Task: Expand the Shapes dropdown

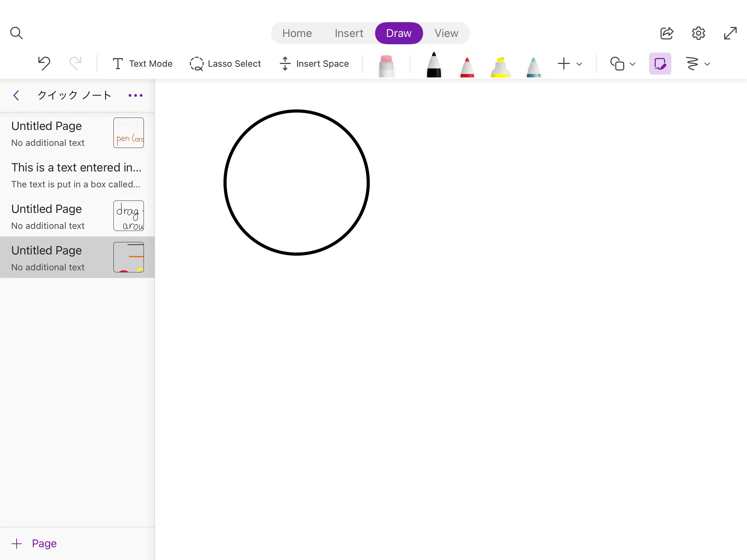Action: click(632, 64)
